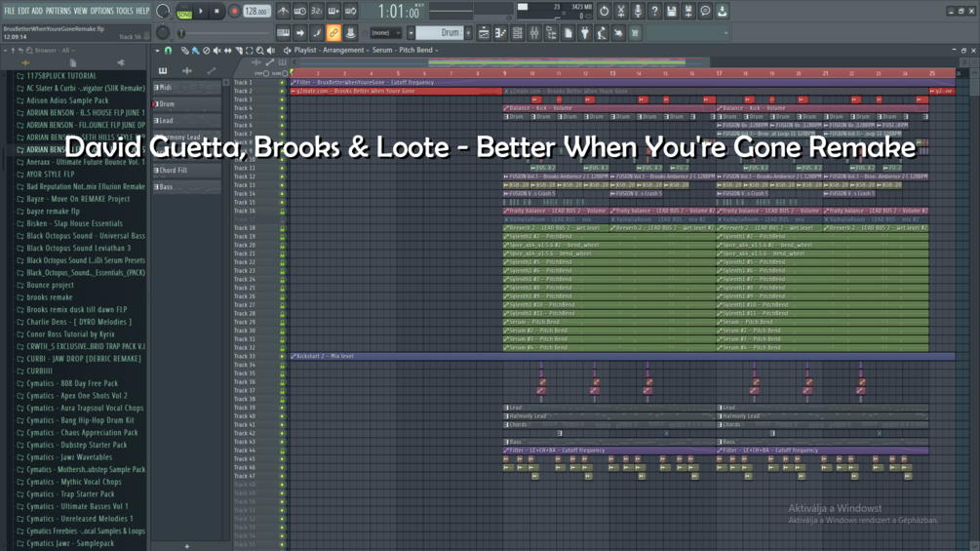Toggle the SONG/PAT mode switch
The width and height of the screenshot is (980, 551).
coord(184,12)
